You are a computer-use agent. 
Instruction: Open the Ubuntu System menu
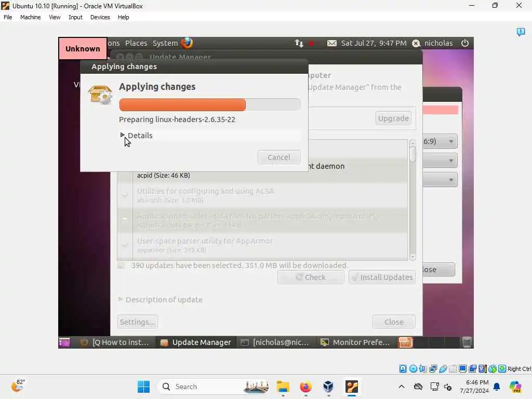[x=165, y=43]
